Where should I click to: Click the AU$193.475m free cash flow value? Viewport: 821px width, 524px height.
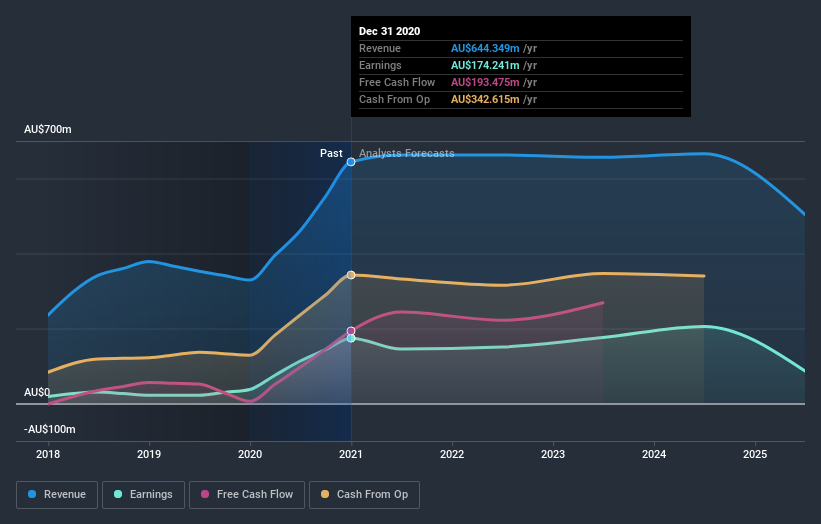coord(485,82)
